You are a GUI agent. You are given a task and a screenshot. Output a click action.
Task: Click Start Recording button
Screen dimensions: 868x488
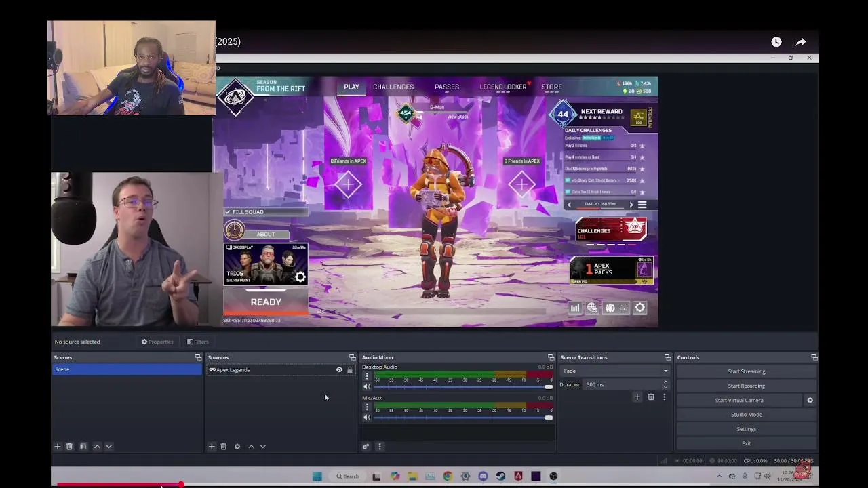(x=746, y=386)
